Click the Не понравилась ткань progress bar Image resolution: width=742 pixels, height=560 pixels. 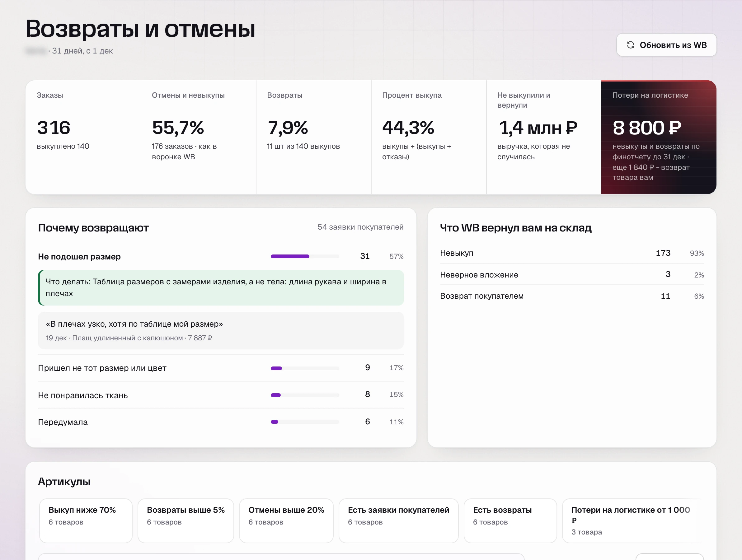tap(305, 395)
